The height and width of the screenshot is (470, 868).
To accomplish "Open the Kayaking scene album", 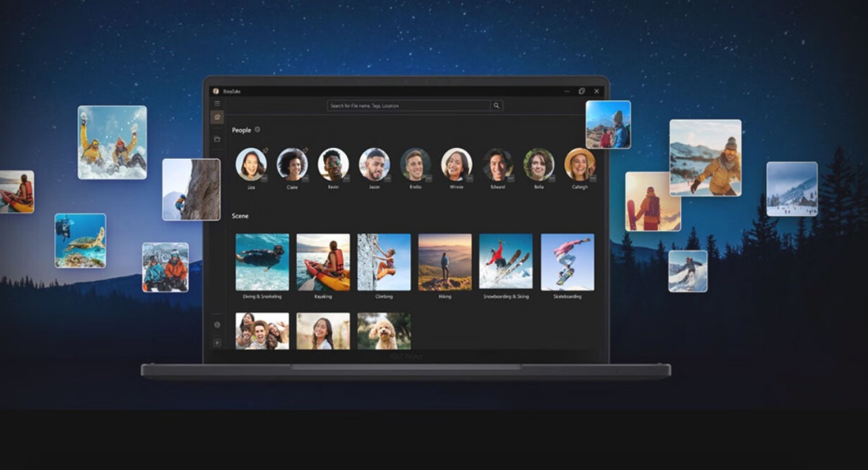I will coord(323,262).
